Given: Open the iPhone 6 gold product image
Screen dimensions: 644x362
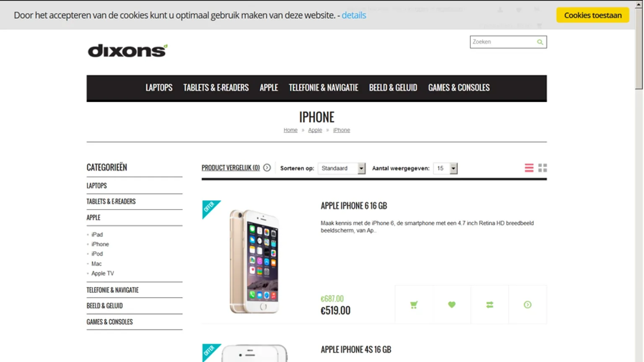Looking at the screenshot, I should point(254,261).
